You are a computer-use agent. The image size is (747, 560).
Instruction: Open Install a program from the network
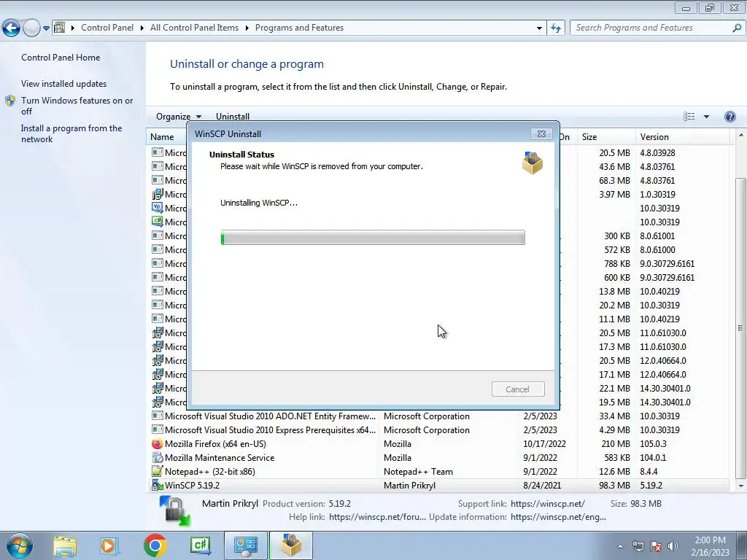[x=71, y=133]
